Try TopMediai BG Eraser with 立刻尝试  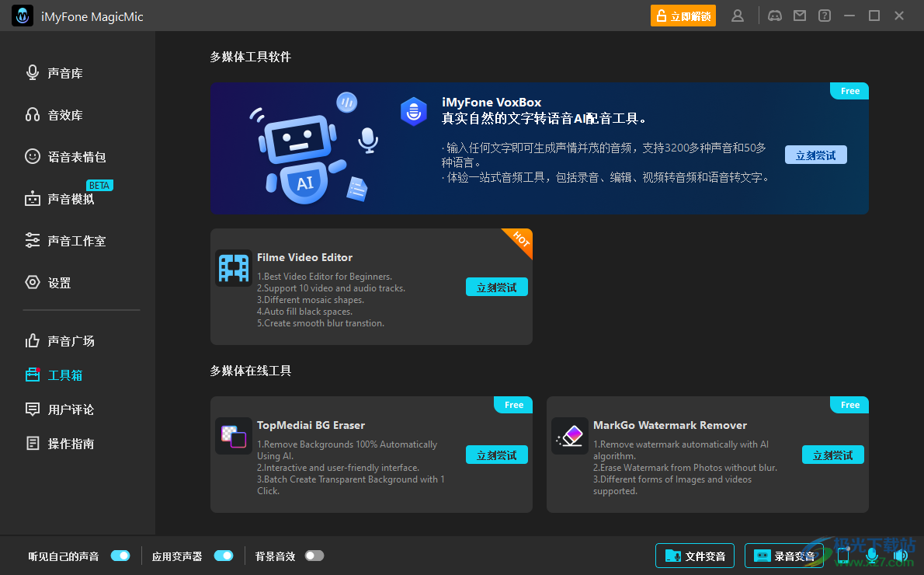pyautogui.click(x=497, y=455)
